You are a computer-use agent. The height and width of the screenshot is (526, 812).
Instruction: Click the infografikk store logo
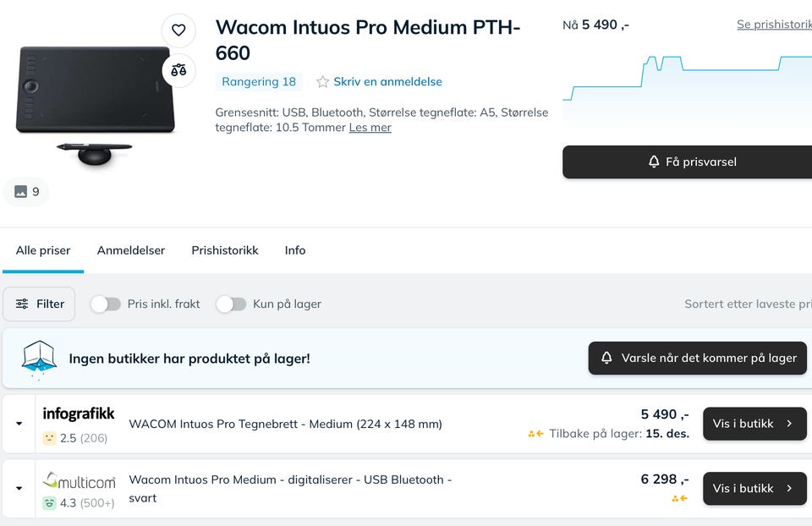(x=79, y=414)
